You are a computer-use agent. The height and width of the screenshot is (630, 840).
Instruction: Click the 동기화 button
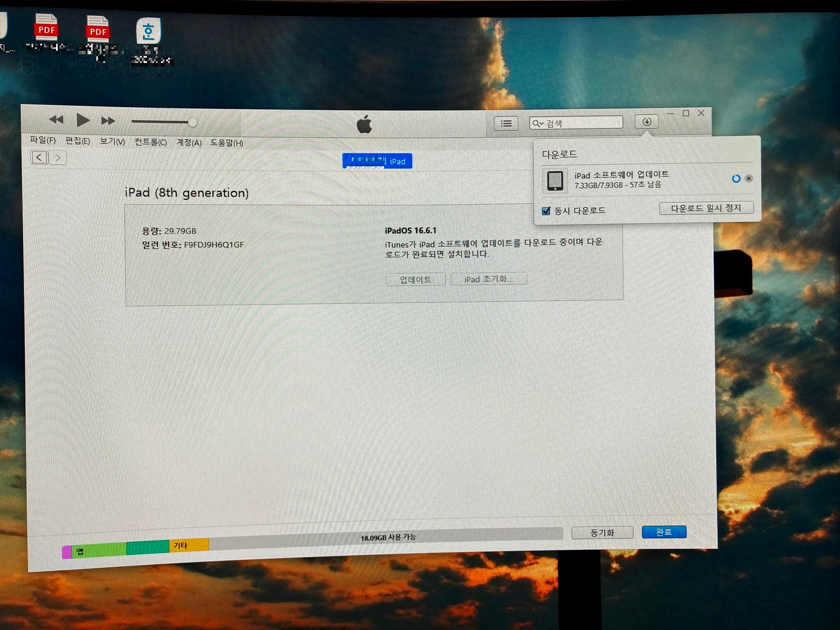pyautogui.click(x=602, y=532)
